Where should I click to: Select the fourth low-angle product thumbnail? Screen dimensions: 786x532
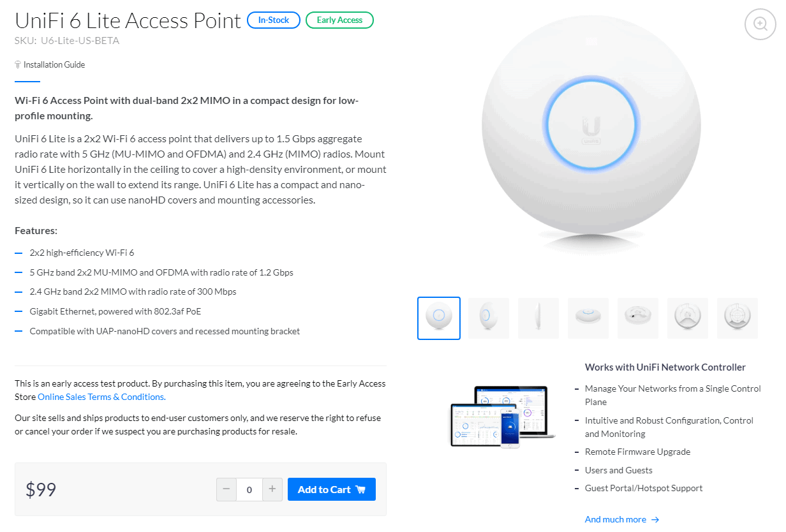point(588,318)
